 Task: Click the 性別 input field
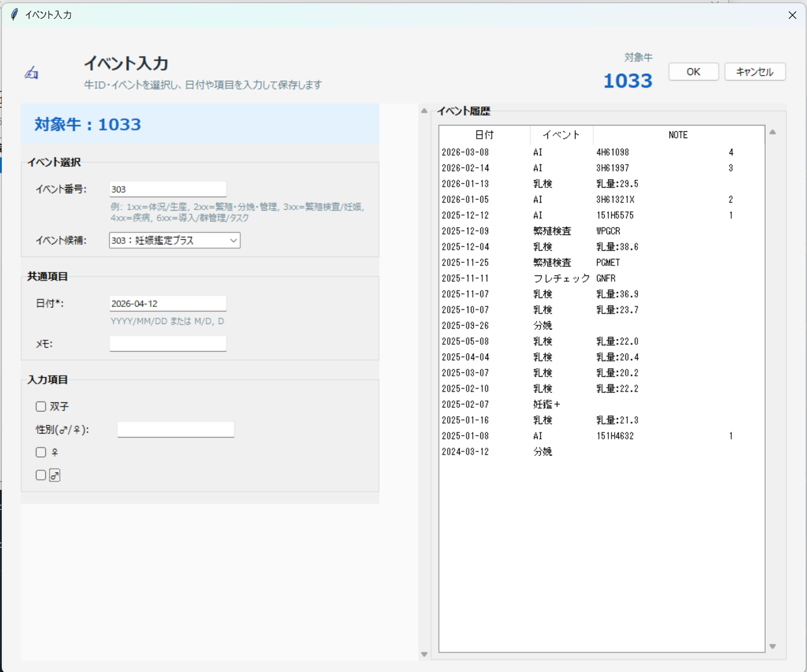click(x=176, y=429)
